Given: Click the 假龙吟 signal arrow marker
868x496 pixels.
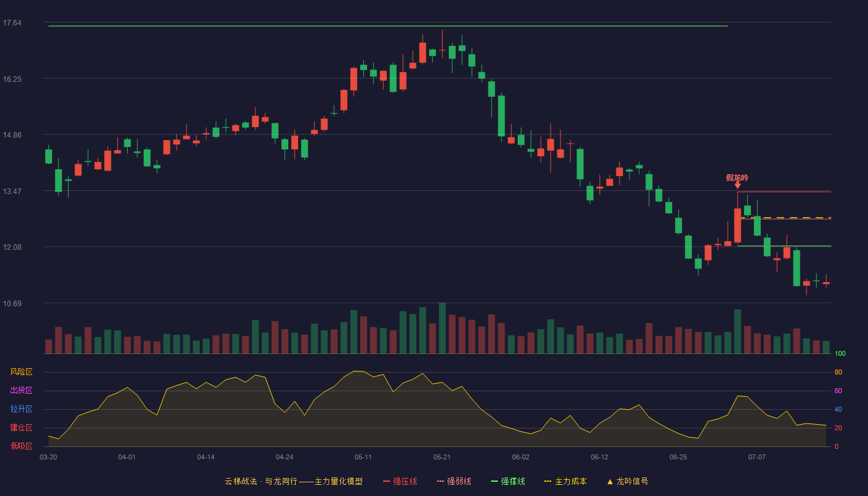Looking at the screenshot, I should (x=737, y=185).
